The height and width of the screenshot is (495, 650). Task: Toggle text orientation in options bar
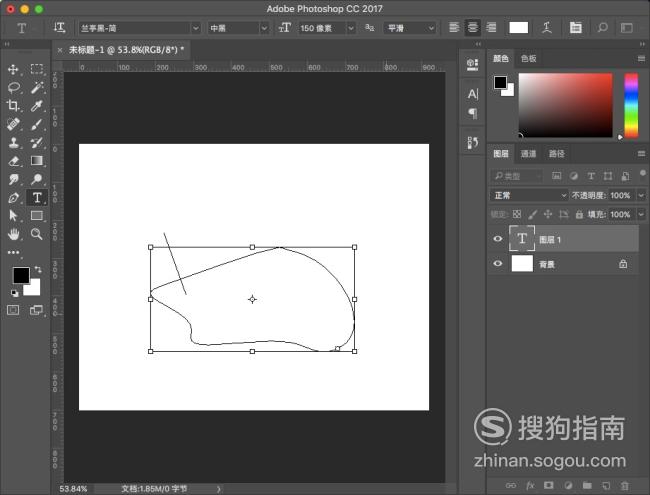59,28
